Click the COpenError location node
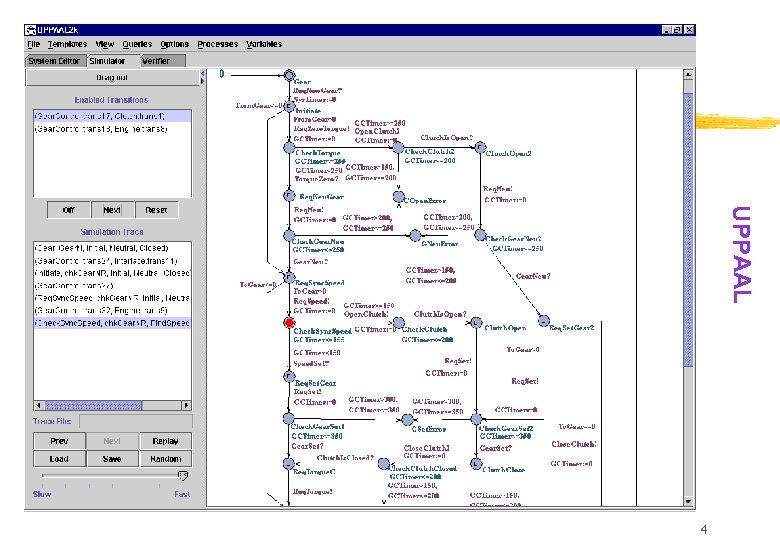This screenshot has width=780, height=540. coord(398,196)
